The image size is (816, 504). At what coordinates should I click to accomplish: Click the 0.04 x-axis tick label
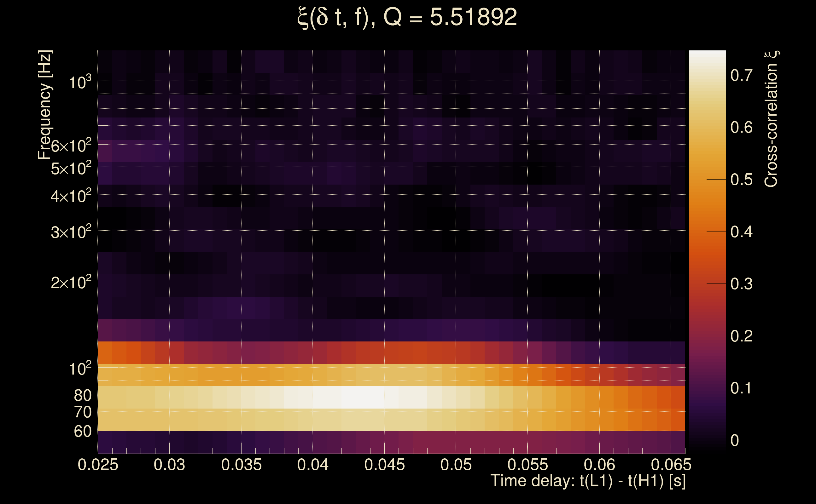(312, 465)
